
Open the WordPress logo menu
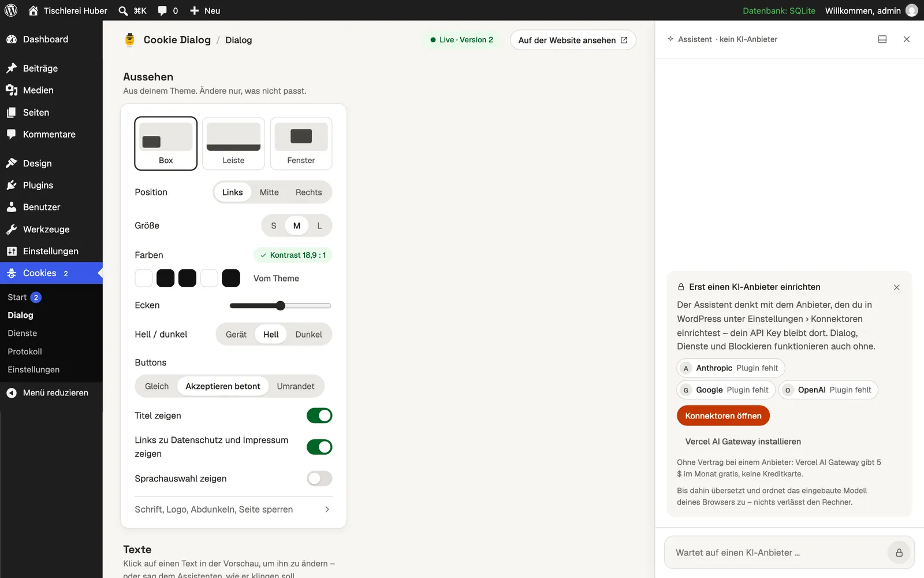click(11, 10)
